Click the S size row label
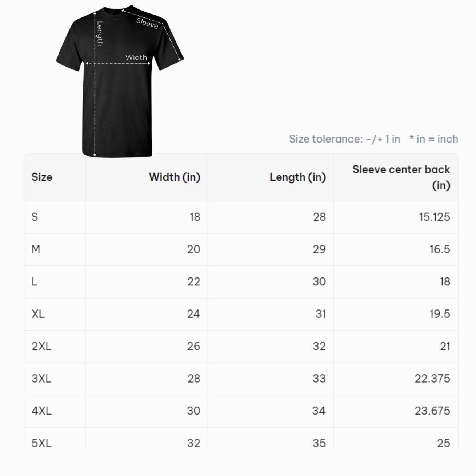The width and height of the screenshot is (476, 476). 35,217
